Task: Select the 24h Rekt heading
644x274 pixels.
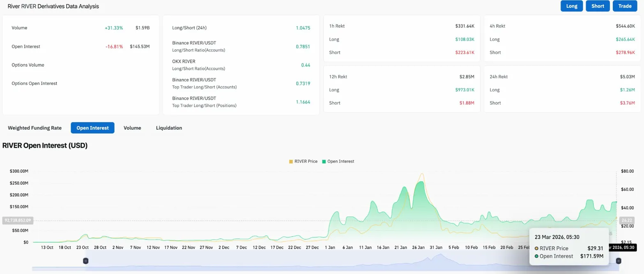Action: point(499,77)
